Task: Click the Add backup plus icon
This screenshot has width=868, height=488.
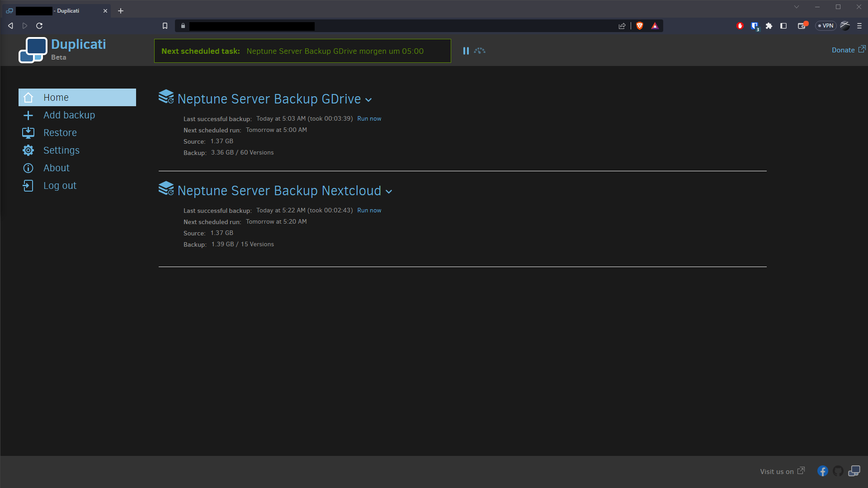Action: (x=28, y=115)
